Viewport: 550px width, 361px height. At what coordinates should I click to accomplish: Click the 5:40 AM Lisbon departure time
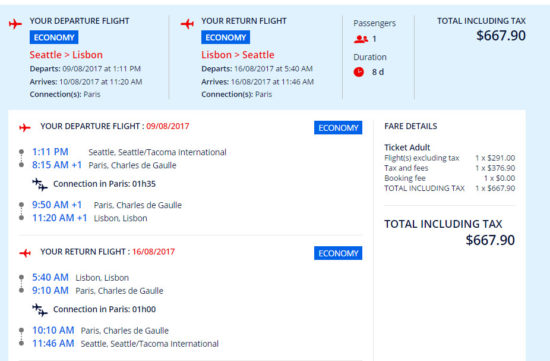(50, 277)
